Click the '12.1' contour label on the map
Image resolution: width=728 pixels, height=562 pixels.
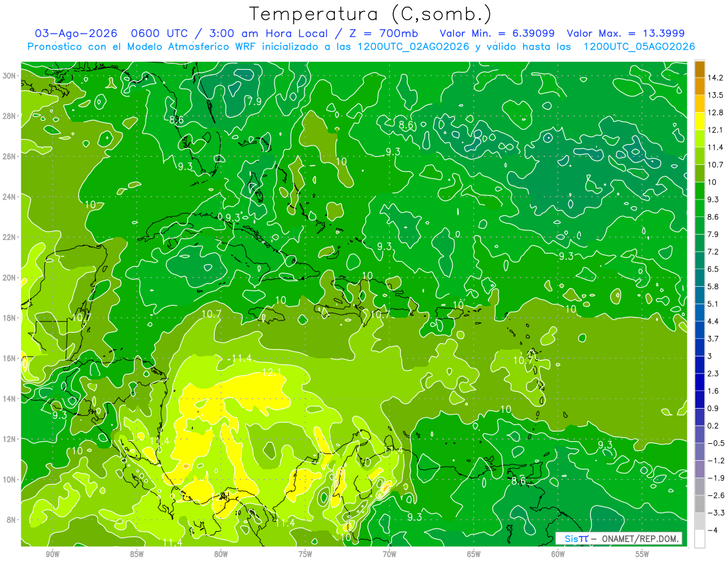pos(272,372)
